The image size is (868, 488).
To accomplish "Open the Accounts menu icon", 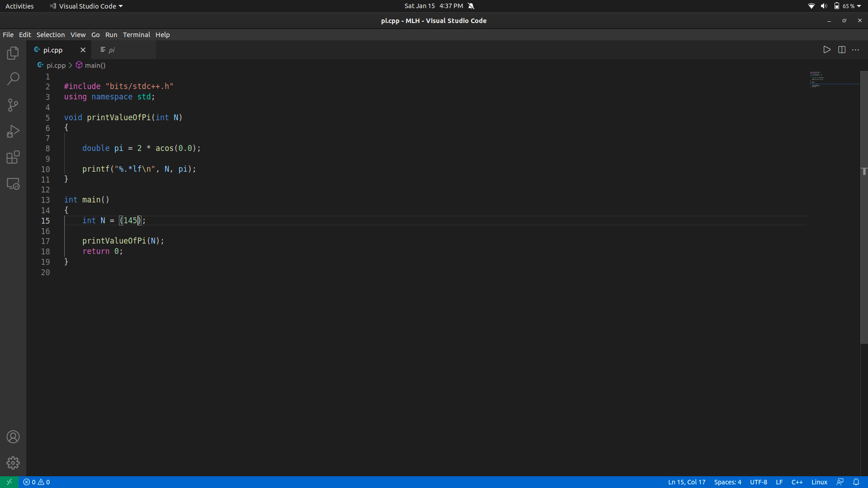I will click(13, 437).
